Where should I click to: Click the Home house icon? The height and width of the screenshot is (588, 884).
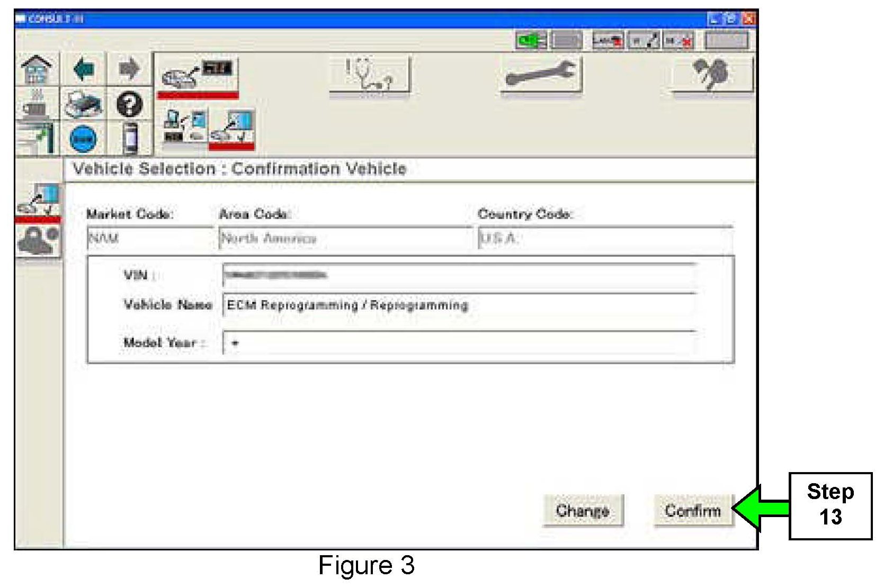36,69
